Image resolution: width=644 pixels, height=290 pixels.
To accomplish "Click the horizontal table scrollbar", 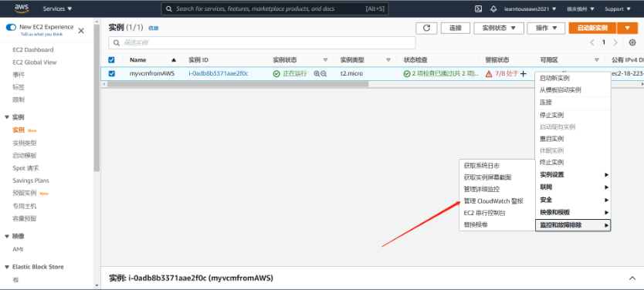I will [x=238, y=83].
